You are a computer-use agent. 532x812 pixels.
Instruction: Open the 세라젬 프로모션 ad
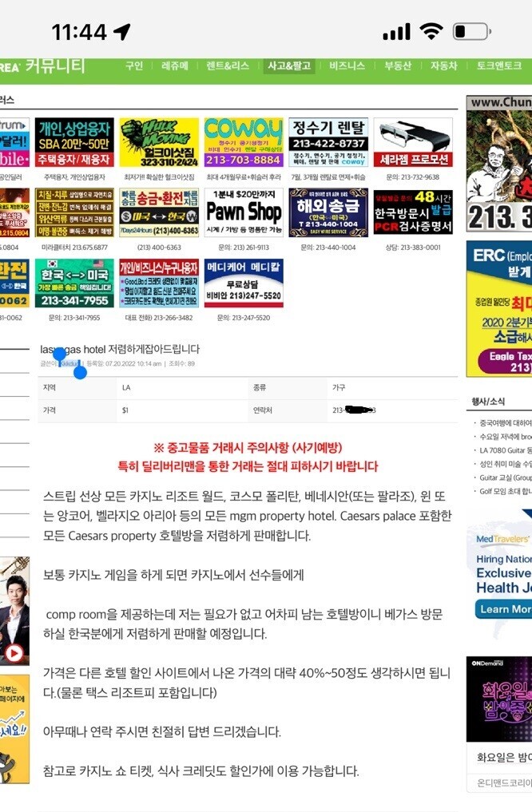click(x=413, y=142)
